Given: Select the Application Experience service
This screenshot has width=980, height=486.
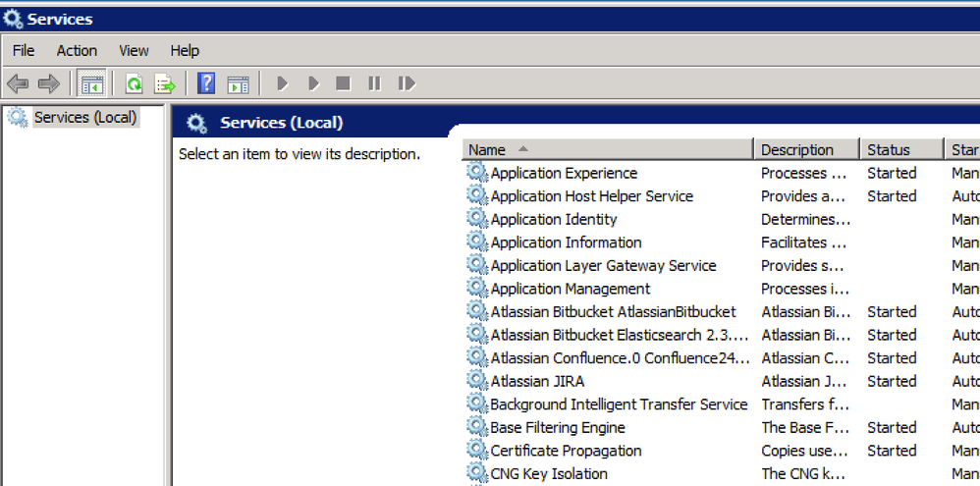Looking at the screenshot, I should coord(564,173).
